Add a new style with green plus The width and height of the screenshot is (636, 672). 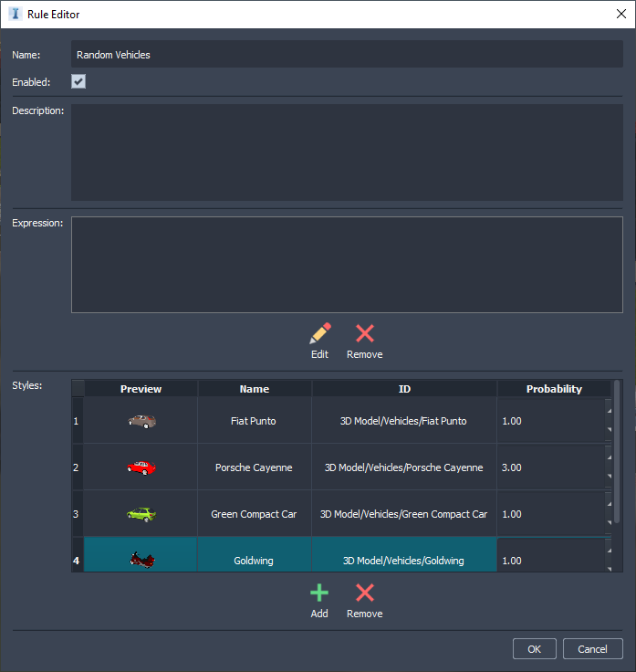pyautogui.click(x=319, y=593)
